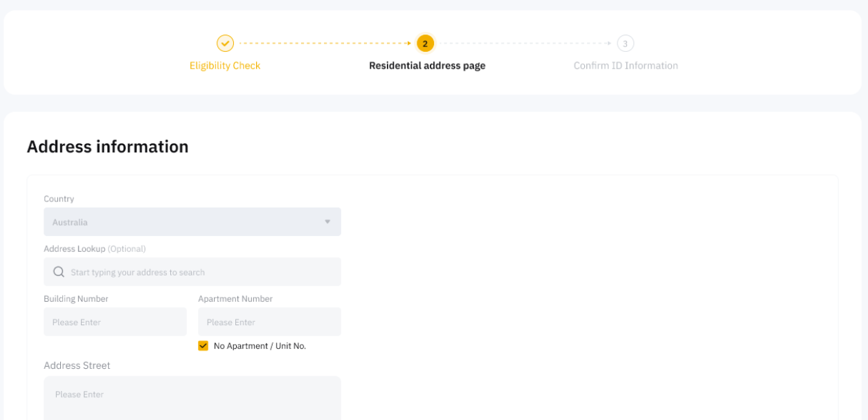Click the Address Street label
Screen dimensions: 868x420
(77, 365)
